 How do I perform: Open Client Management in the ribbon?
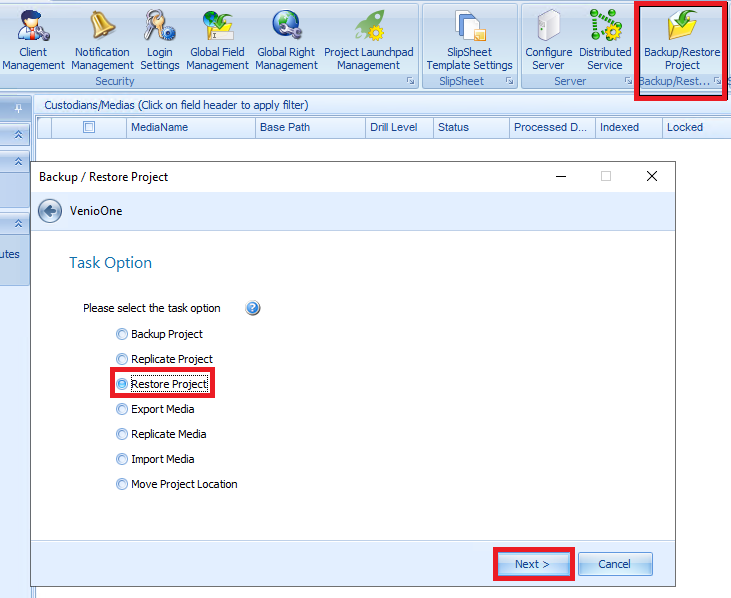click(x=33, y=41)
